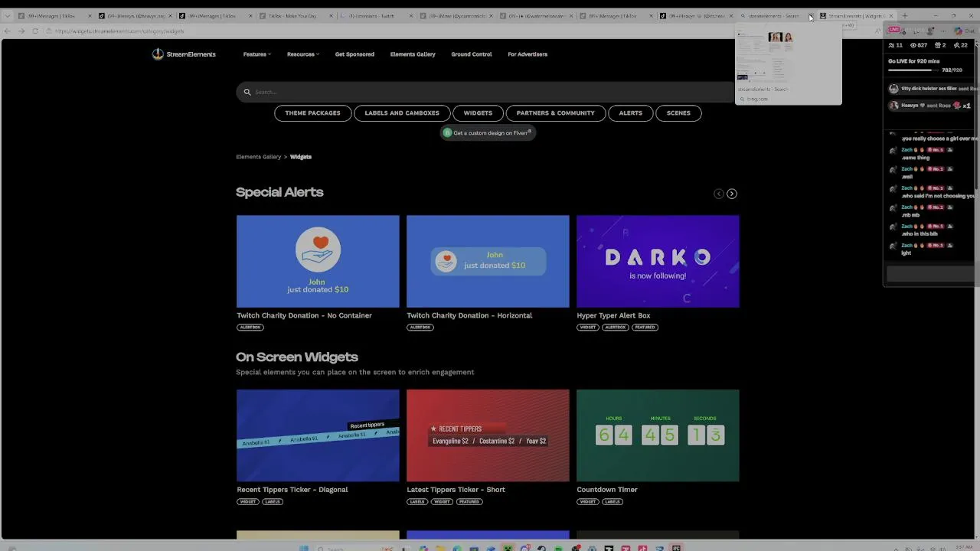Screen dimensions: 980x551
Task: Click Hyper Typer Alert Box title
Action: pos(613,315)
